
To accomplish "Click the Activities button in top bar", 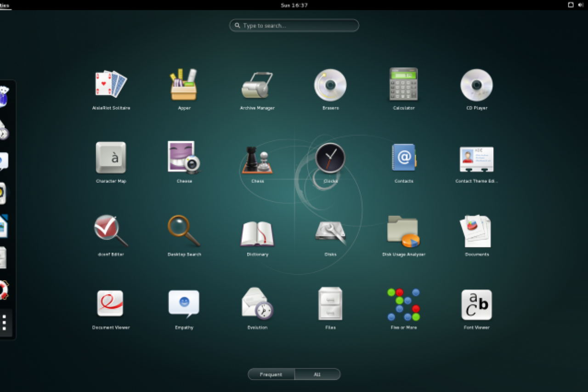I will click(x=5, y=5).
